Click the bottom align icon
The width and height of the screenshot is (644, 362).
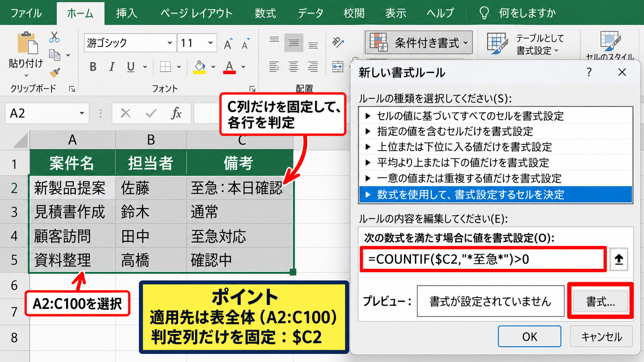click(313, 46)
